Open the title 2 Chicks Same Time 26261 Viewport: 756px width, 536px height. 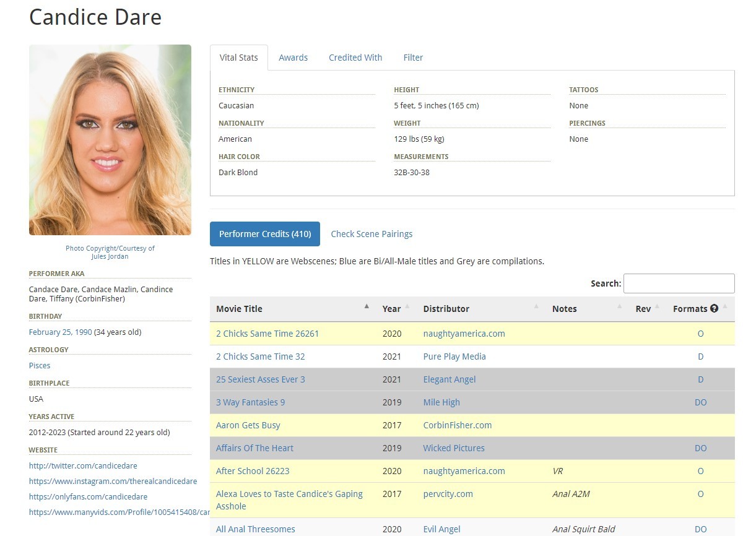(267, 334)
